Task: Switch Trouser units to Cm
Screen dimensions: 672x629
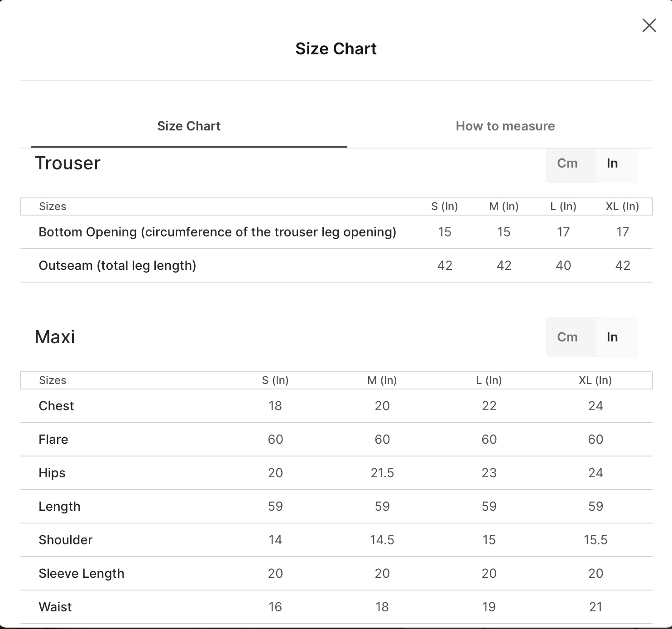Action: coord(567,163)
